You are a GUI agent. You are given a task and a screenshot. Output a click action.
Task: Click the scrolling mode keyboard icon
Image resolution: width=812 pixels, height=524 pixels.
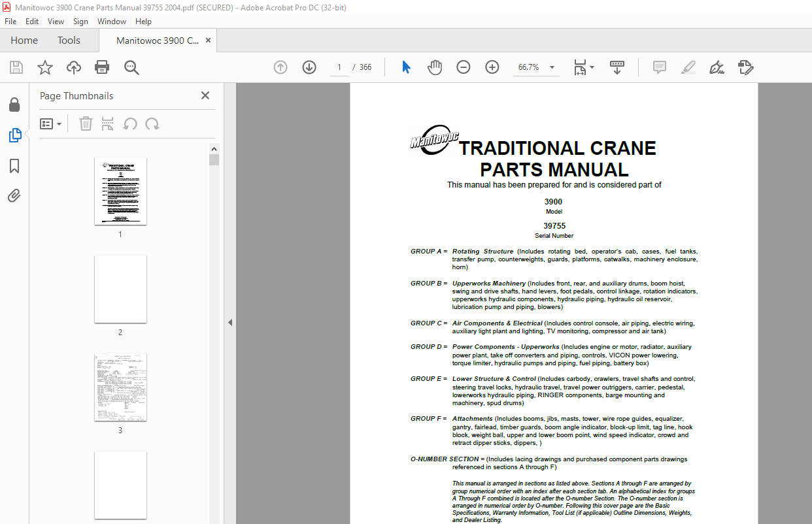point(617,67)
